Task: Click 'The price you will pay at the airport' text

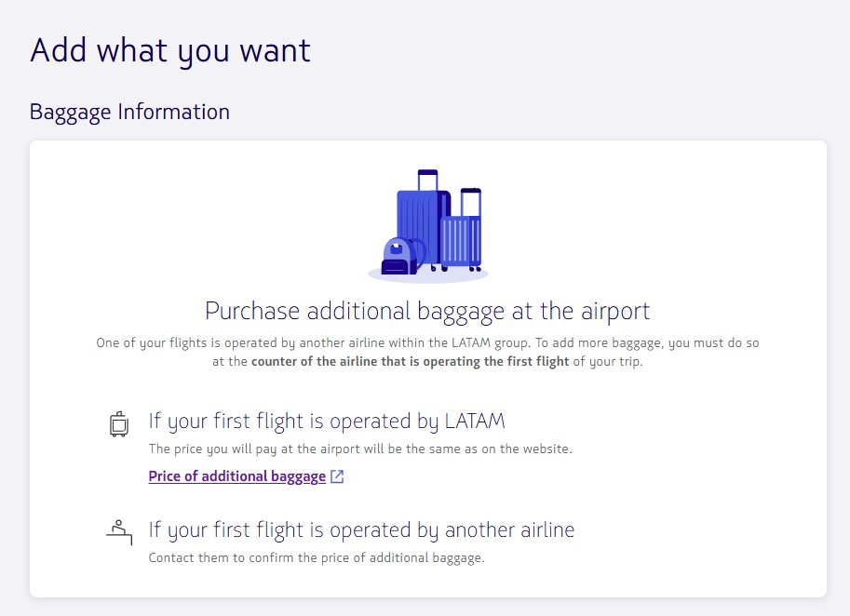Action: click(360, 449)
